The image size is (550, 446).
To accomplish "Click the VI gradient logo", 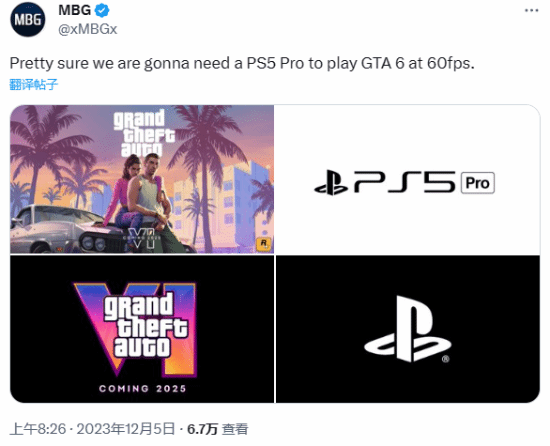I will point(137,329).
